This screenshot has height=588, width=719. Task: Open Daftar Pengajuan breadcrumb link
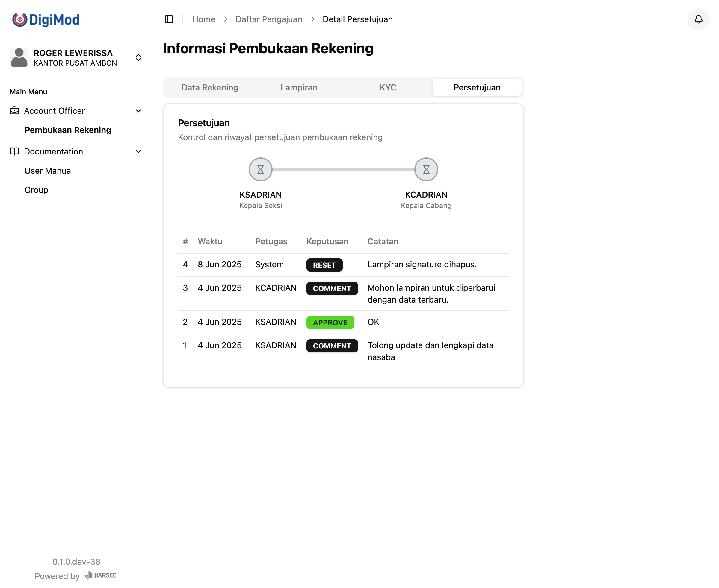268,19
